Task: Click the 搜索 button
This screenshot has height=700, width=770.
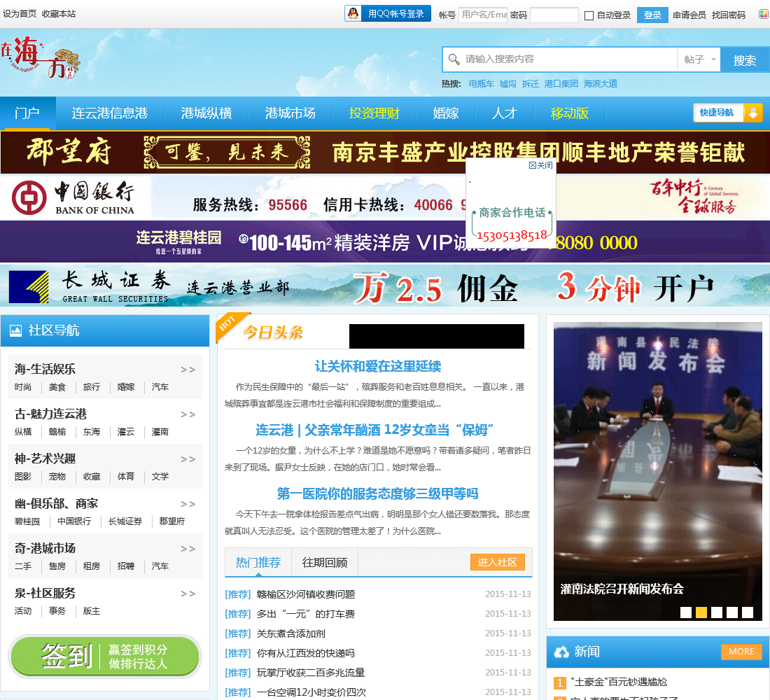Action: tap(745, 60)
